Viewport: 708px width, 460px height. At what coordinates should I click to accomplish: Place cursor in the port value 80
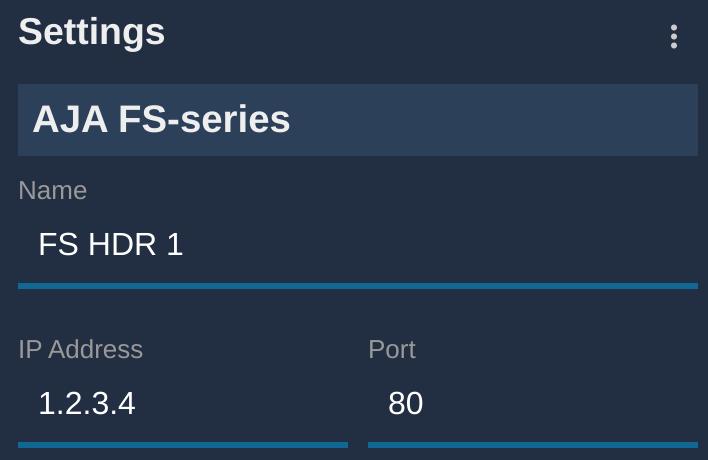point(405,403)
